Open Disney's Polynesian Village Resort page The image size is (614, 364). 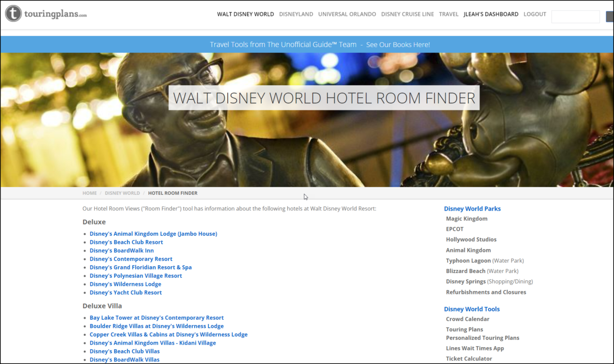click(x=136, y=276)
